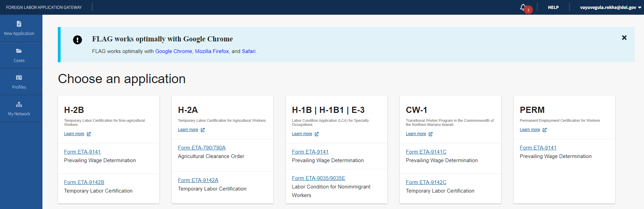This screenshot has width=644, height=209.
Task: Click Foreign Labor Application Gateway title
Action: 44,7
